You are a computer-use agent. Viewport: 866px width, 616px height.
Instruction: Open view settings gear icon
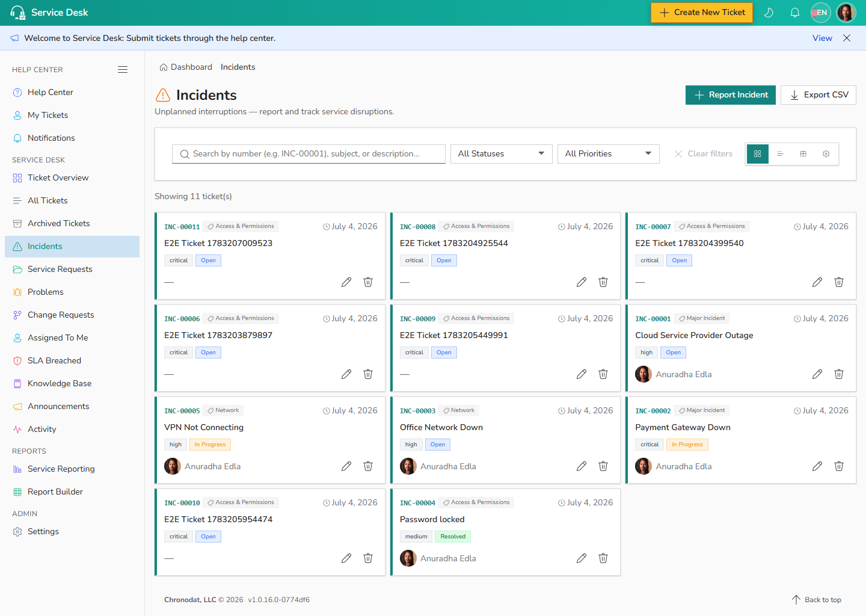(x=826, y=154)
